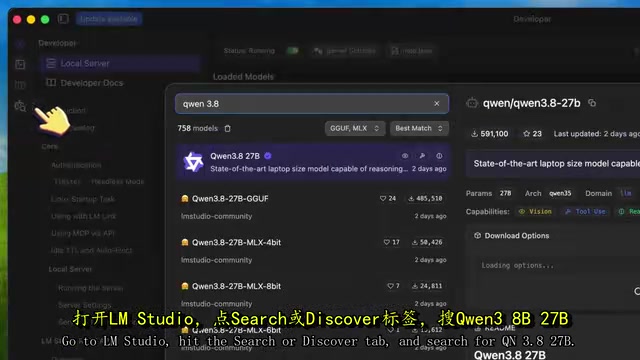
Task: Clear the search field with the X
Action: [x=437, y=104]
